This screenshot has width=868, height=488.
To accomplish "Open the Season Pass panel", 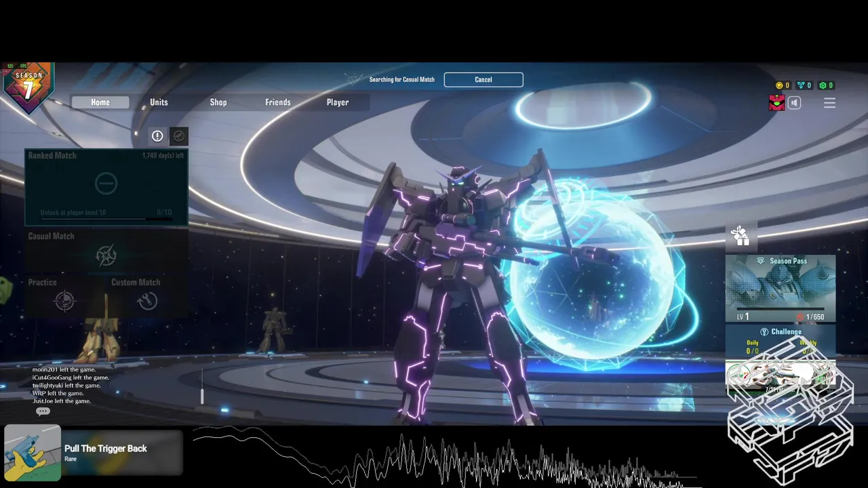I will (781, 289).
